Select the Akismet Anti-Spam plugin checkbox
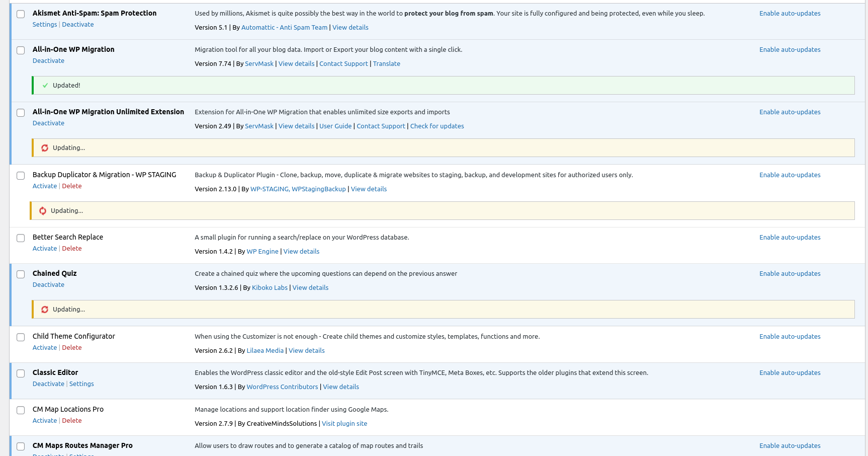 click(21, 14)
